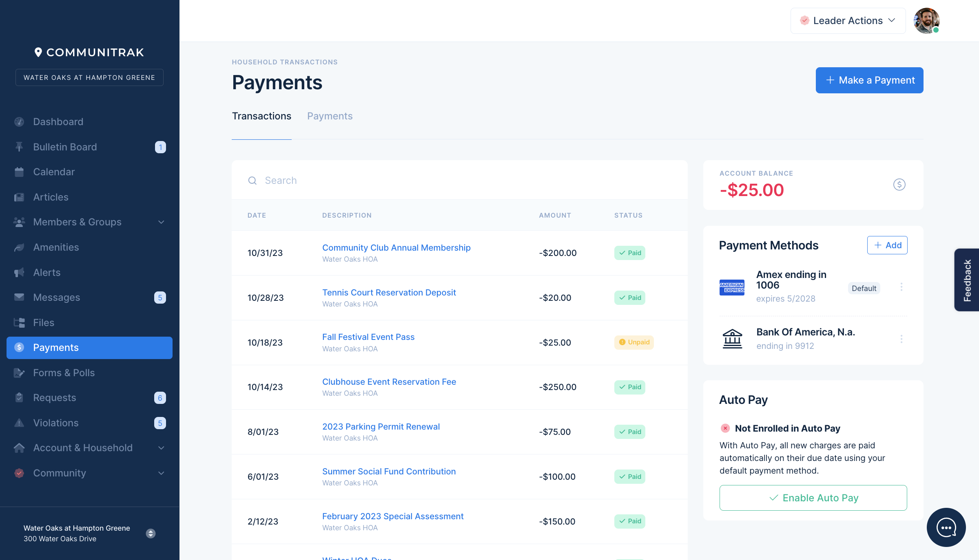Click the Make a Payment button
The image size is (979, 560).
tap(869, 80)
